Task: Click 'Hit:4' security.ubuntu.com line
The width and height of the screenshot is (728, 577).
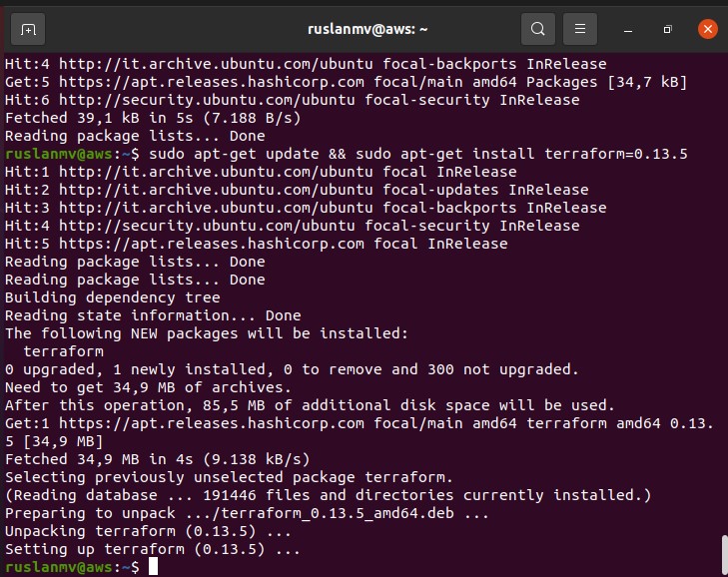Action: click(292, 226)
